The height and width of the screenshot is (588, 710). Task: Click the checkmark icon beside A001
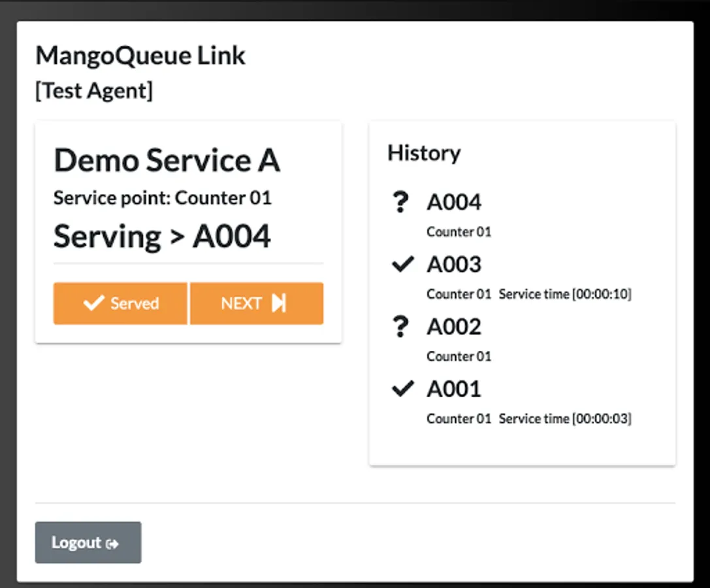click(402, 389)
